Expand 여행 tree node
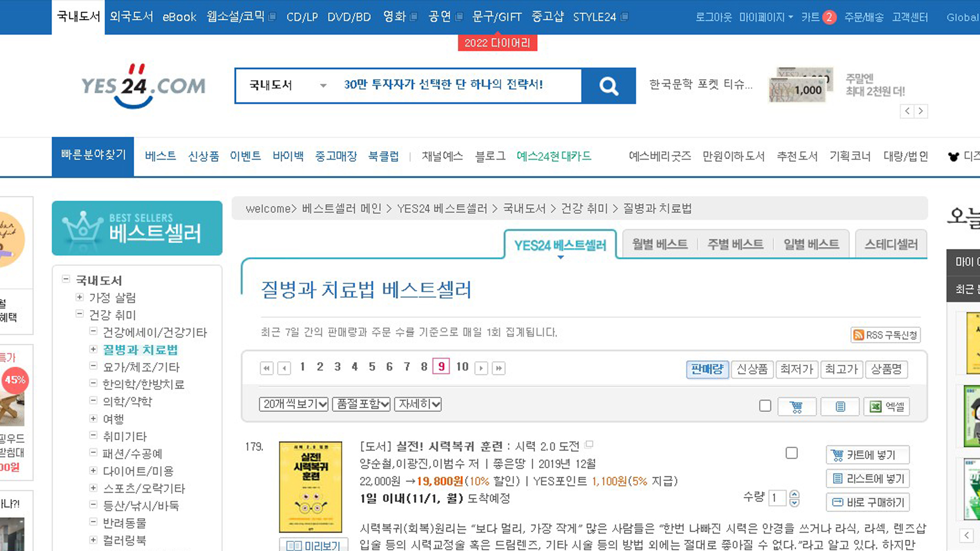Screen dimensions: 980x551 pos(93,418)
